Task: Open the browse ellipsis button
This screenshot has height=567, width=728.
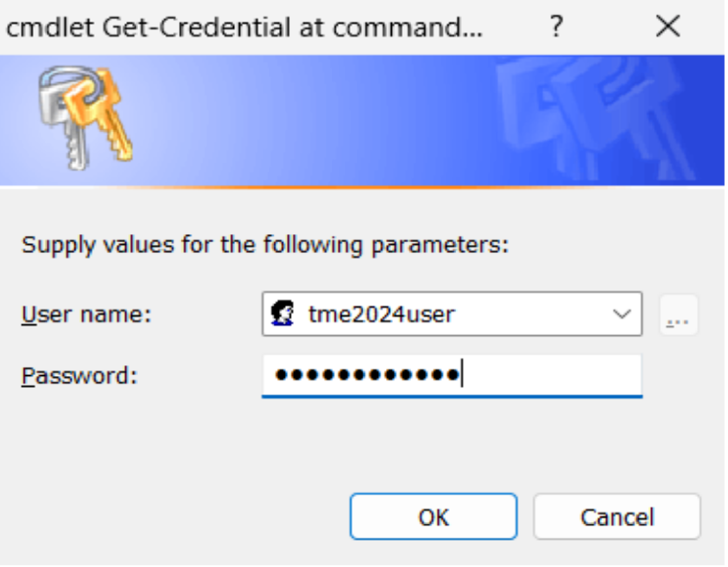Action: tap(678, 315)
